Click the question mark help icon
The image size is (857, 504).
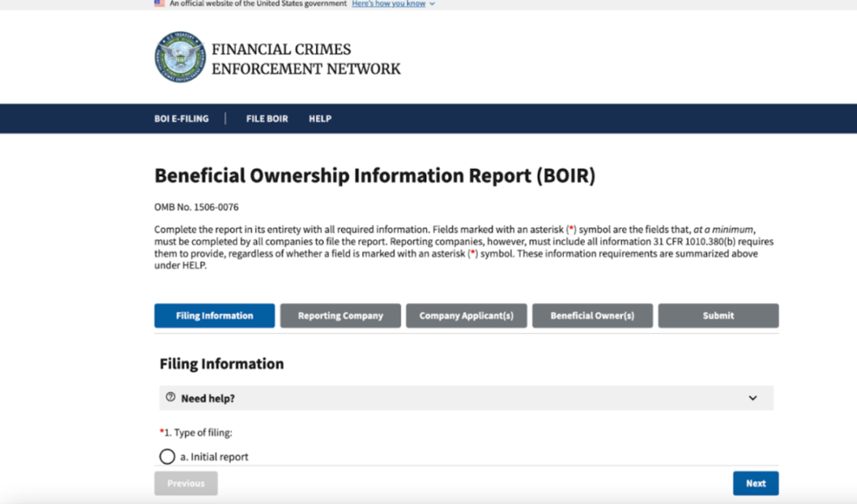[x=170, y=398]
